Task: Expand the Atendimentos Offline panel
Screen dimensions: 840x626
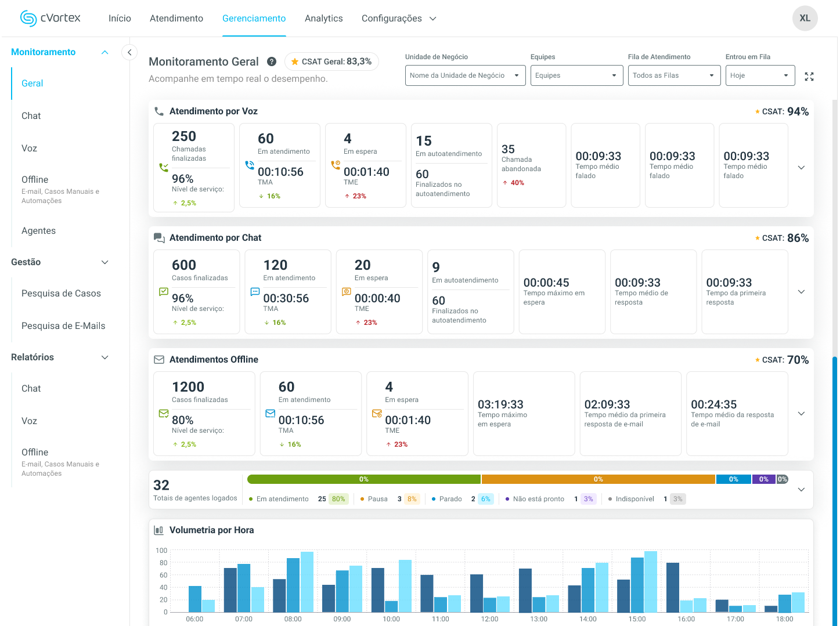Action: [801, 413]
